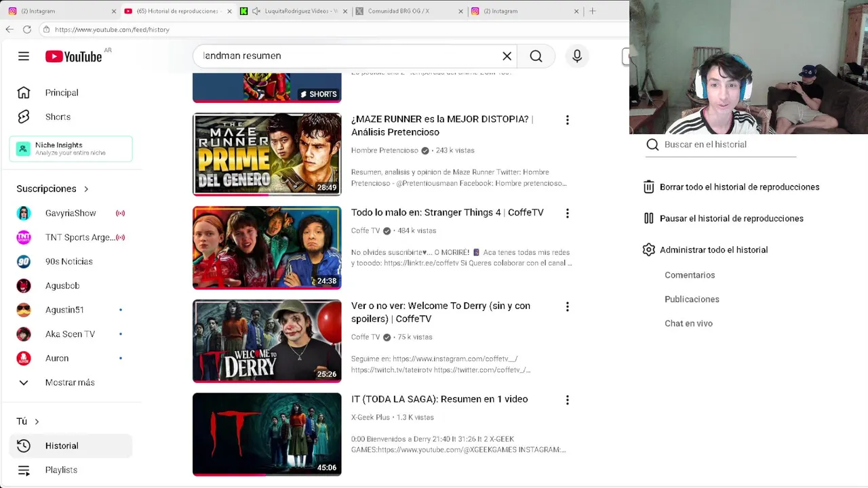The height and width of the screenshot is (488, 868).
Task: Click Buscar en el historial field
Action: pyautogui.click(x=721, y=144)
